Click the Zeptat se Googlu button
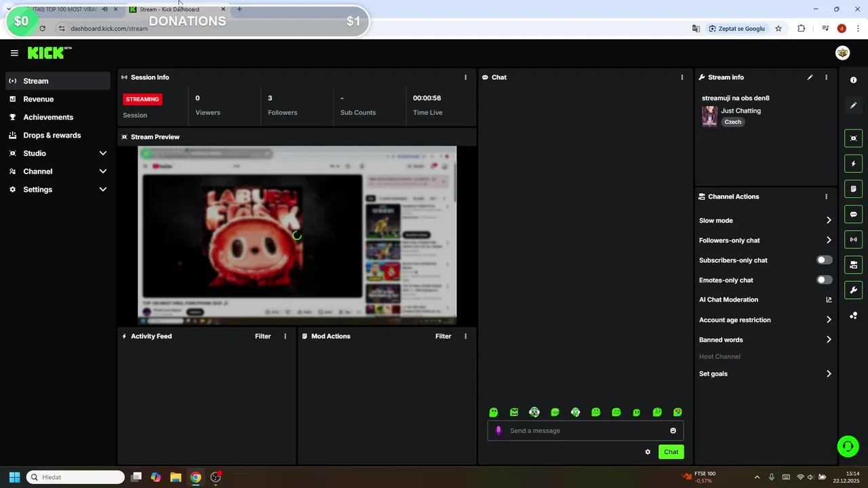Screen dimensions: 868x488 [736, 28]
